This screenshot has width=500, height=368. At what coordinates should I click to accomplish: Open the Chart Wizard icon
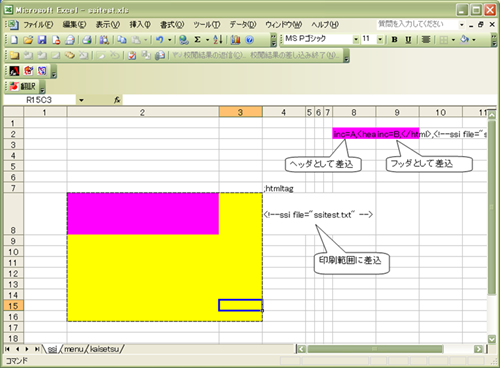click(235, 40)
